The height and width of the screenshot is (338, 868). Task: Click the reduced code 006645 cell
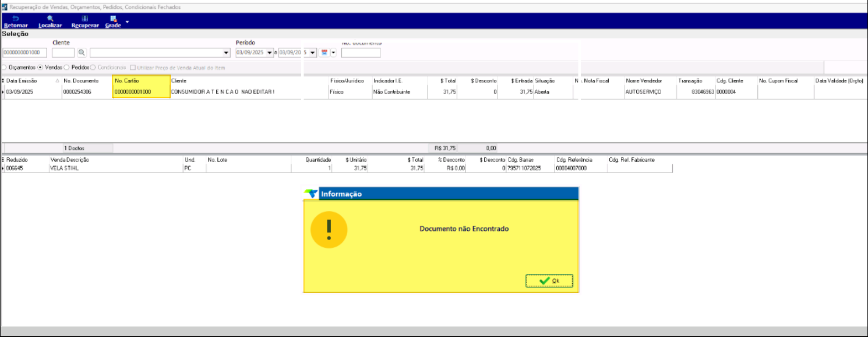pos(27,168)
